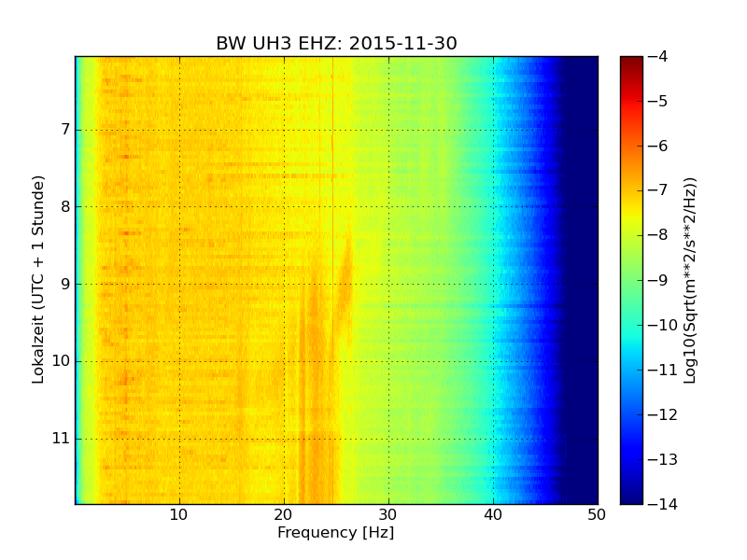Screen dimensions: 747x560
Task: Click the green colorbar region near −9
Action: pyautogui.click(x=631, y=280)
